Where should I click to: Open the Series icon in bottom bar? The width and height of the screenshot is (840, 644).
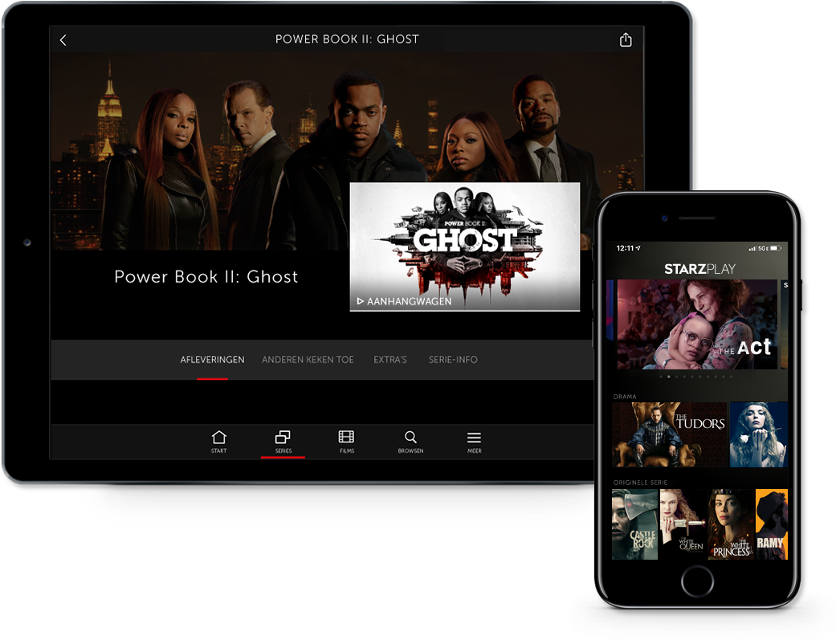point(283,442)
